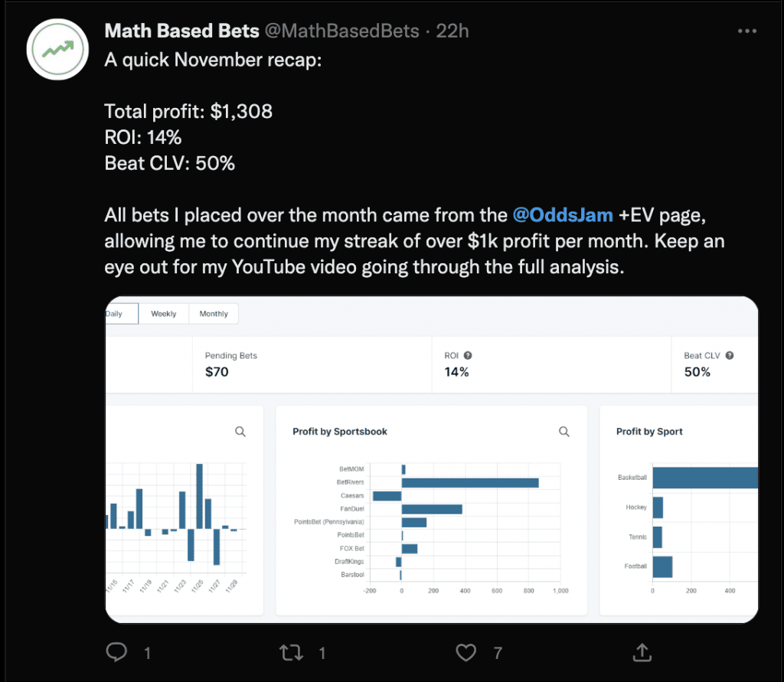Click the Beat CLV help question icon
This screenshot has width=784, height=682.
click(730, 355)
